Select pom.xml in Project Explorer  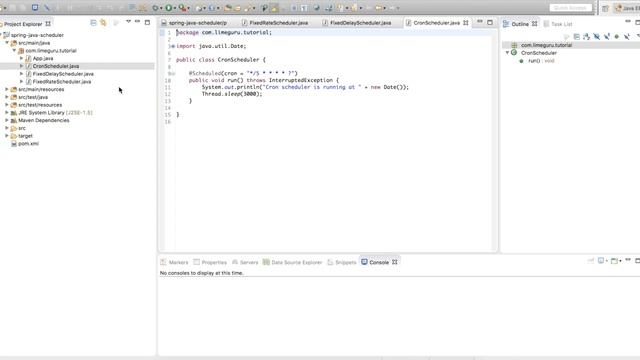tap(28, 144)
